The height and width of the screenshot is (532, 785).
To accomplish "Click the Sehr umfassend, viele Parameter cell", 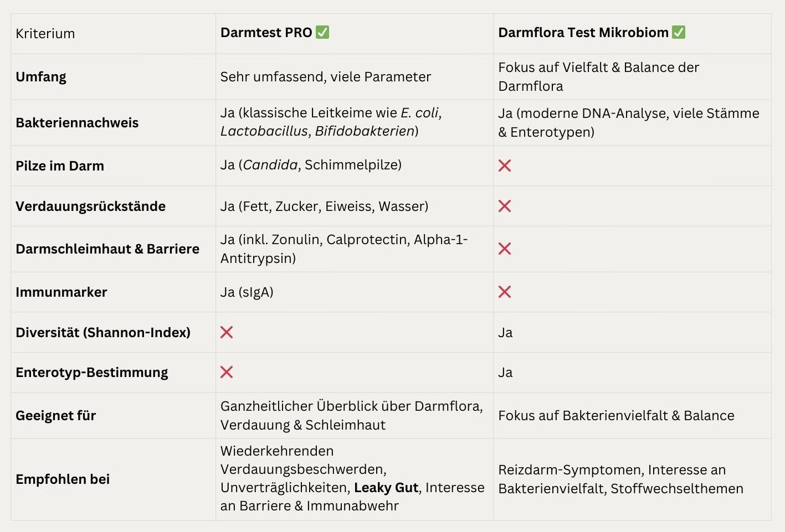I will 326,77.
